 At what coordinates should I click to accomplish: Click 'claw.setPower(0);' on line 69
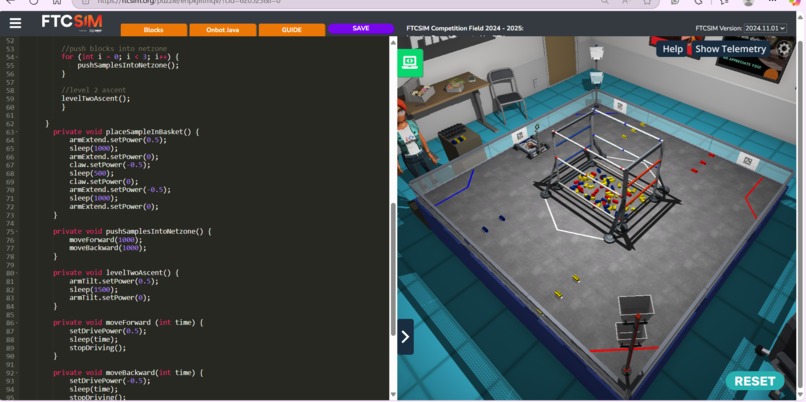point(103,182)
